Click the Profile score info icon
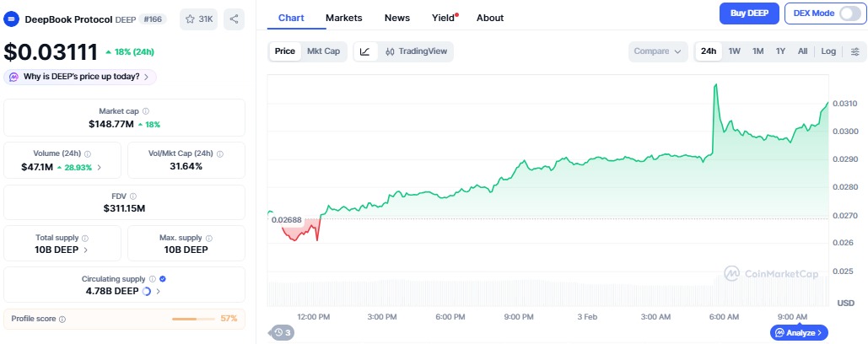The width and height of the screenshot is (868, 344). click(62, 320)
